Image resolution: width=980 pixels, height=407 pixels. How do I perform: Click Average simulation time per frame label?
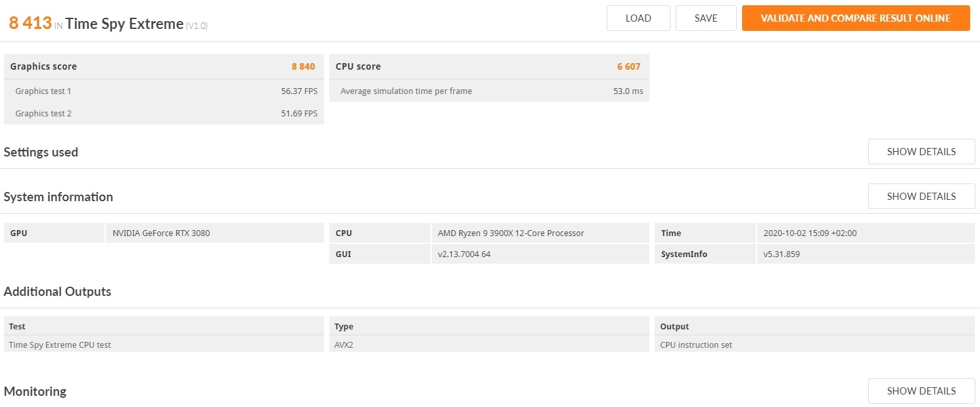point(406,91)
